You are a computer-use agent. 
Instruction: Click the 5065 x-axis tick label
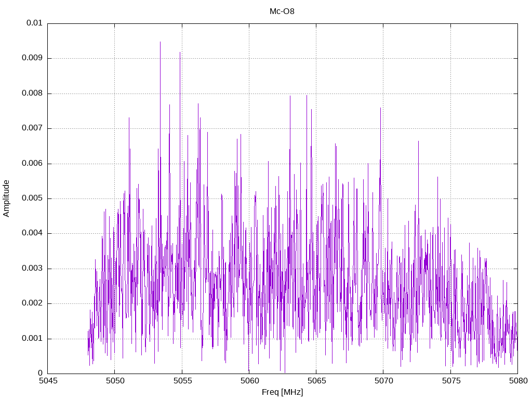coord(316,381)
